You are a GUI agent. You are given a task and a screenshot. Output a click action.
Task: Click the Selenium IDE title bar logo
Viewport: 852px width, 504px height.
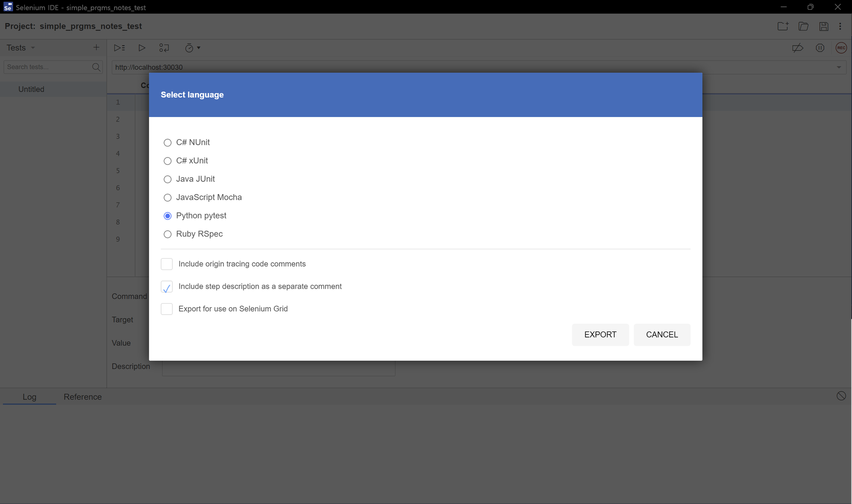click(8, 7)
